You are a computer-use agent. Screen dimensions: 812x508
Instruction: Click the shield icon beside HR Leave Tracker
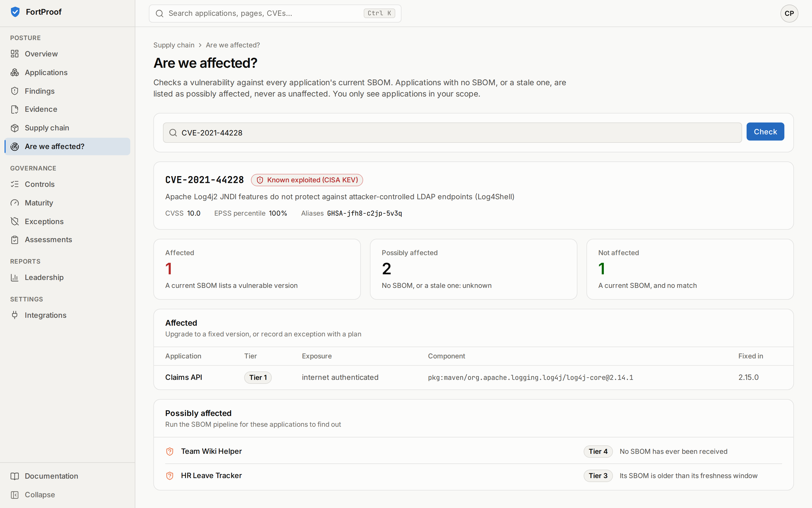170,476
